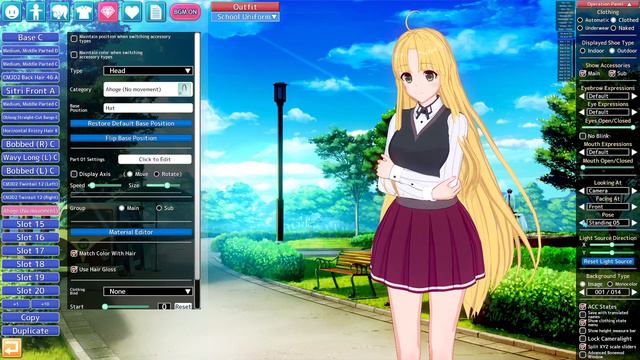The image size is (640, 360).
Task: Set Group to Sub
Action: click(159, 208)
